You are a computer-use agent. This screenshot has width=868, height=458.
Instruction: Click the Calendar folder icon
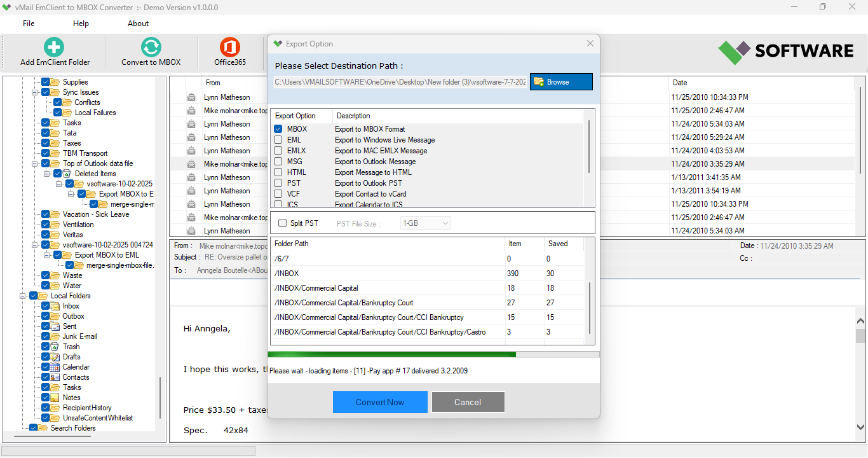(55, 367)
